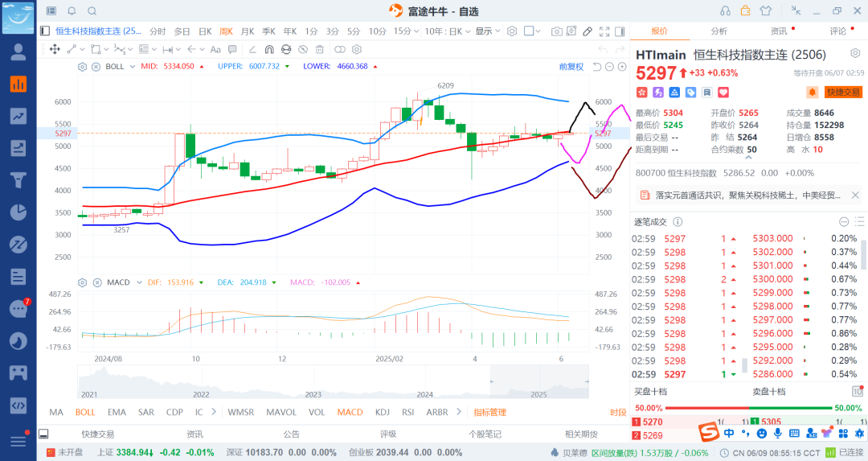Open the user account sidebar icon
The width and height of the screenshot is (868, 461).
tap(18, 52)
